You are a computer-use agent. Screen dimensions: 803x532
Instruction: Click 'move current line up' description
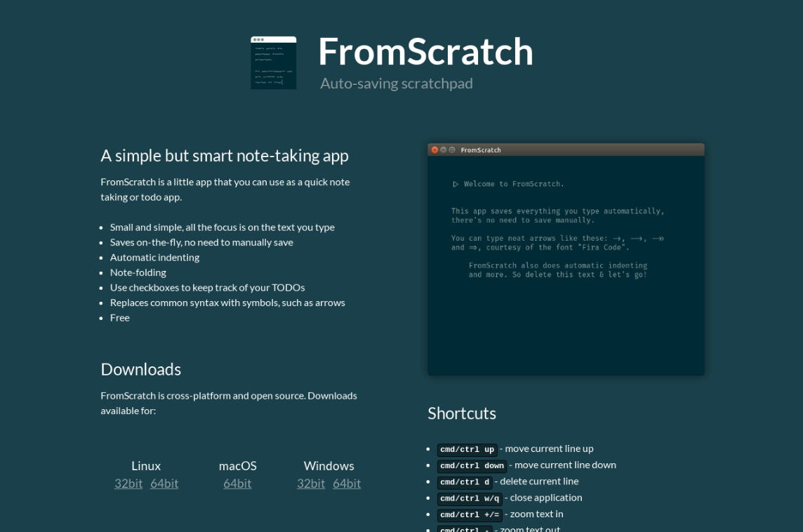[x=550, y=448]
